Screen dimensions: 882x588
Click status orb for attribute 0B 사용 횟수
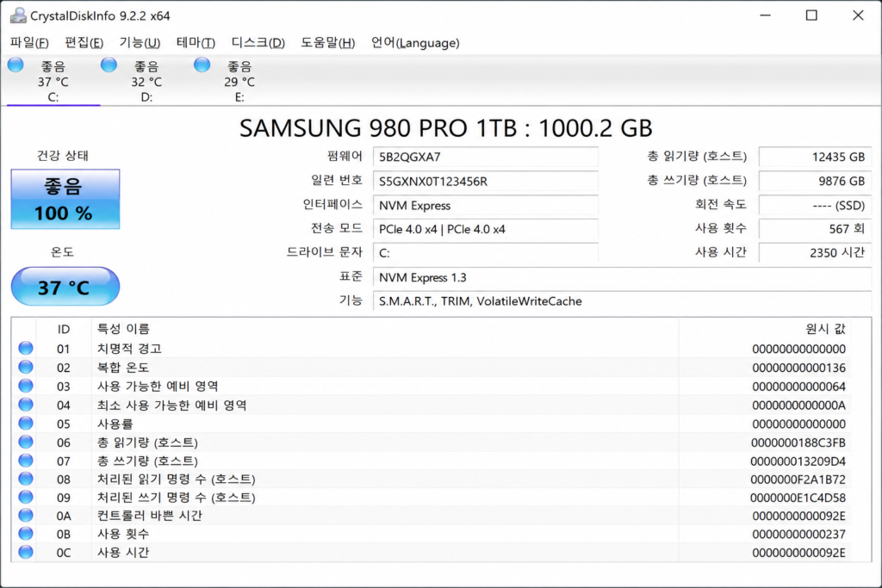(x=26, y=534)
